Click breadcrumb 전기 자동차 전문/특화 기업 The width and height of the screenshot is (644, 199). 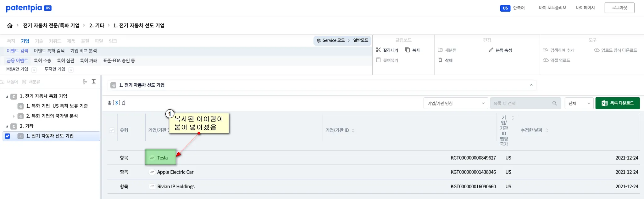tap(51, 26)
